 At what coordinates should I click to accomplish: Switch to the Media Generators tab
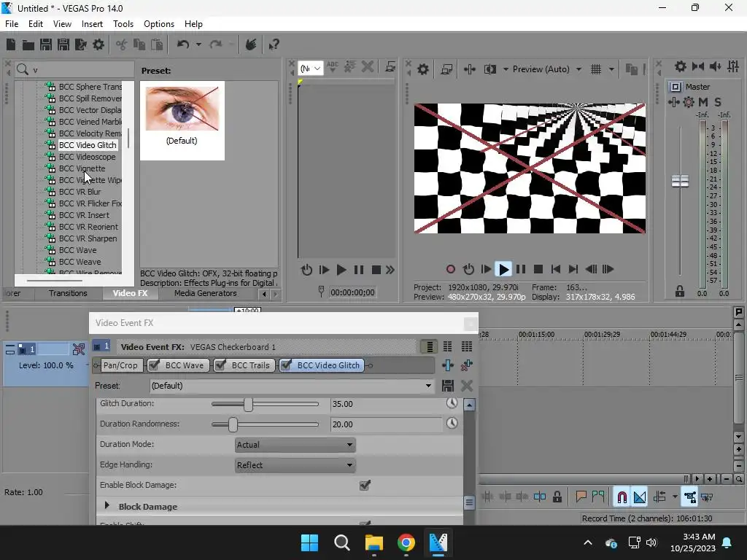(x=205, y=293)
